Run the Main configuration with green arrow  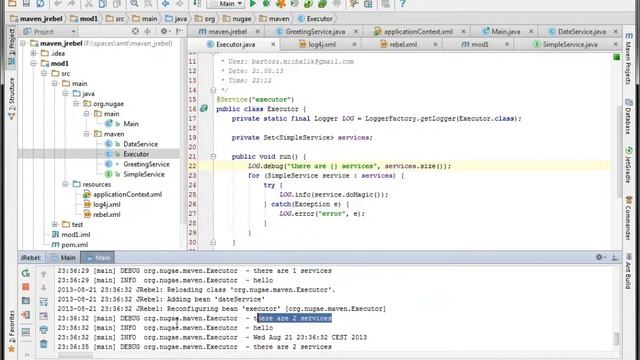coord(253,4)
